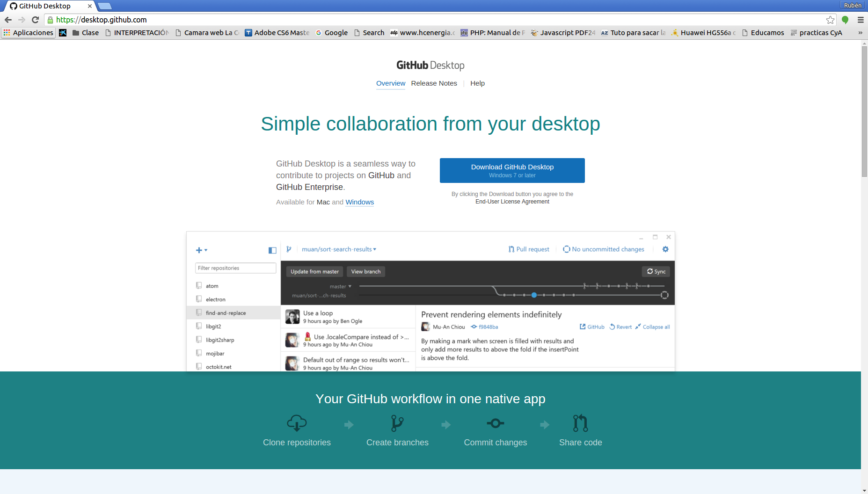The height and width of the screenshot is (494, 868).
Task: Click the Clone repositories cloud icon
Action: 297,423
